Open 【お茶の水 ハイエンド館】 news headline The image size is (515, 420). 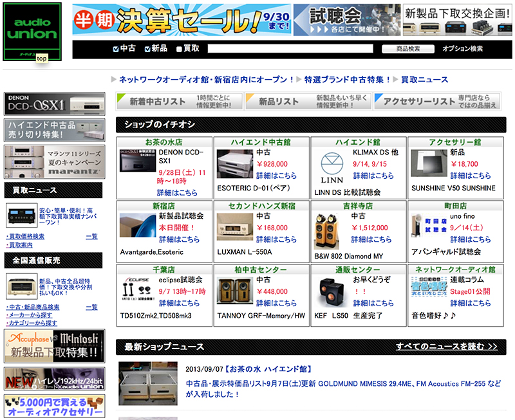268,369
